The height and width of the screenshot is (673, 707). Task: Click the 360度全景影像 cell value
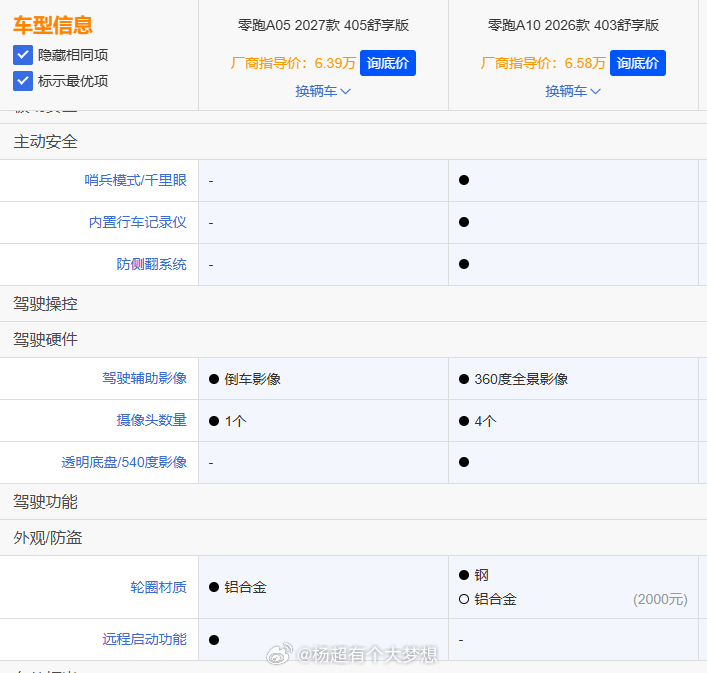click(521, 379)
